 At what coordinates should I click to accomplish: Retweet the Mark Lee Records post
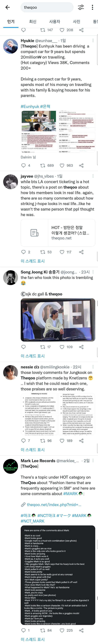pos(43,630)
